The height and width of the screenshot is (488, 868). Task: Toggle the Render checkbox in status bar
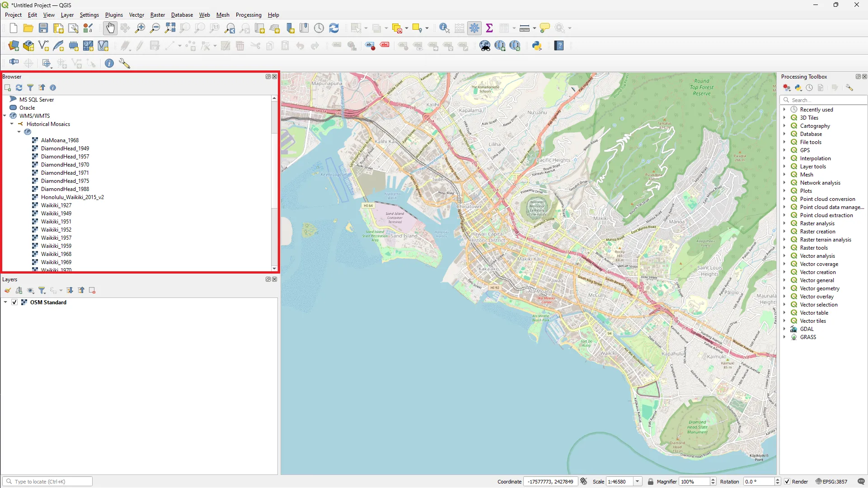pyautogui.click(x=787, y=482)
